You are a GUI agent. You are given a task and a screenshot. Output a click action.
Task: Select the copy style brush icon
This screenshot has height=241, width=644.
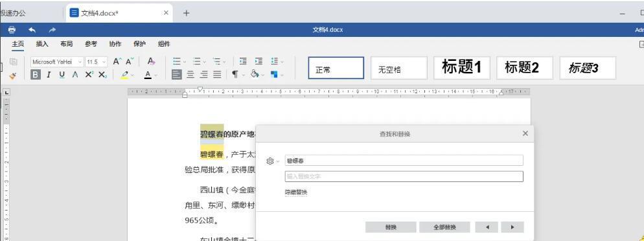pyautogui.click(x=13, y=75)
